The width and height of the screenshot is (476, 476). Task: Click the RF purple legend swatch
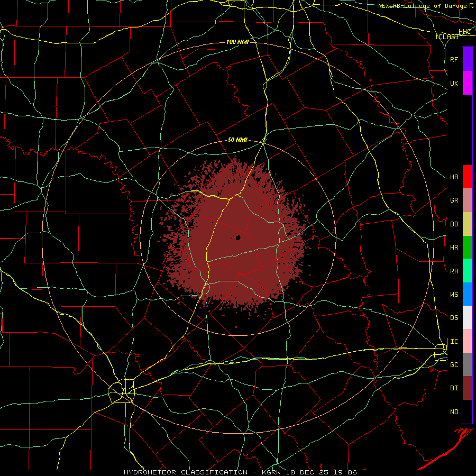click(x=467, y=59)
